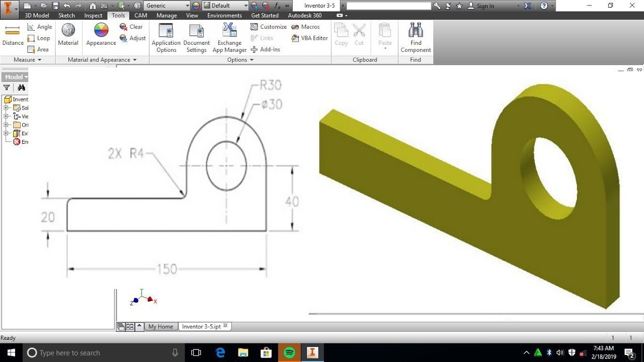The height and width of the screenshot is (362, 644).
Task: Click the help question mark icon
Action: (544, 6)
